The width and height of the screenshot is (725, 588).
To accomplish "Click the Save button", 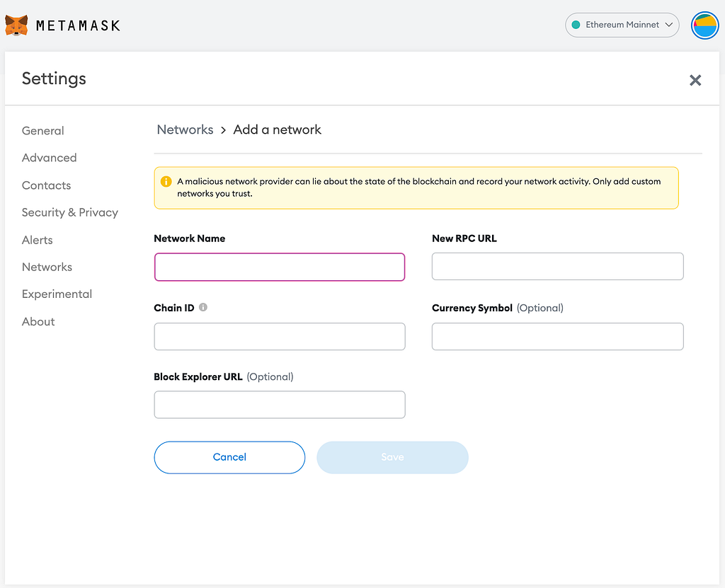I will pyautogui.click(x=392, y=457).
